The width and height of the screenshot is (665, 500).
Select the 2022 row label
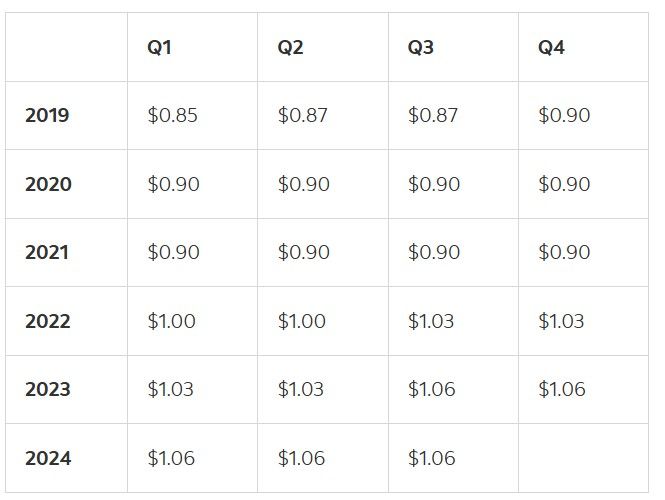[x=48, y=321]
